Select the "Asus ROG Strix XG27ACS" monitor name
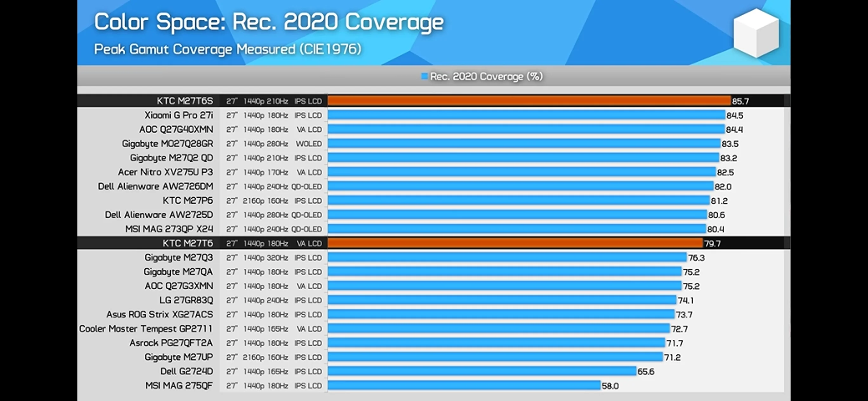 click(x=160, y=314)
